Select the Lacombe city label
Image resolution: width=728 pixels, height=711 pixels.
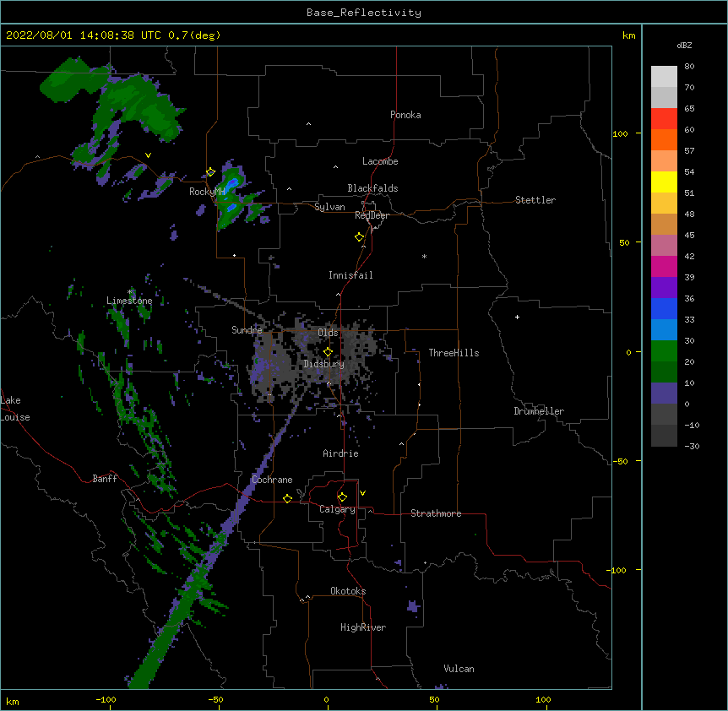pyautogui.click(x=380, y=161)
